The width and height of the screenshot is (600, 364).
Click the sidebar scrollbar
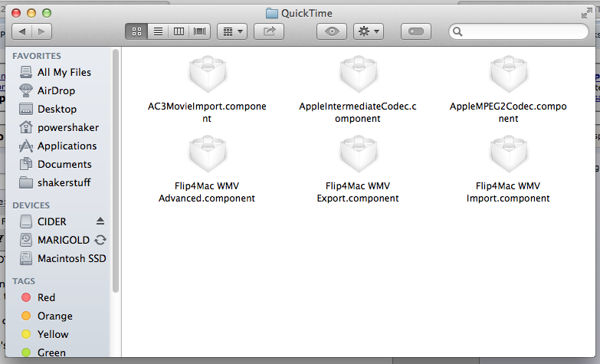[116, 171]
